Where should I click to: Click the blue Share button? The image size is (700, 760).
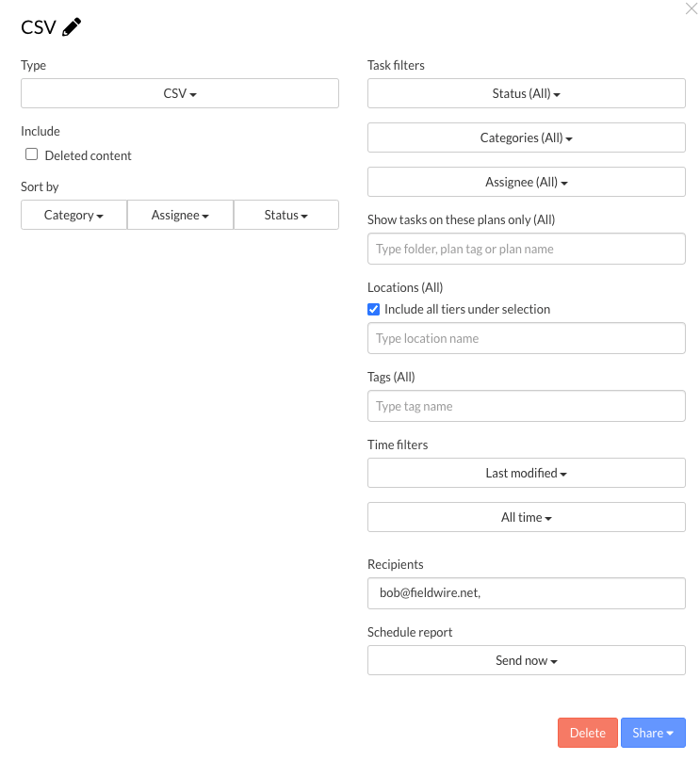[x=653, y=733]
